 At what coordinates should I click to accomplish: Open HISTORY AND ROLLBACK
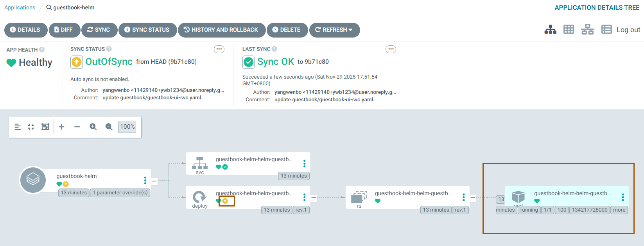[221, 30]
